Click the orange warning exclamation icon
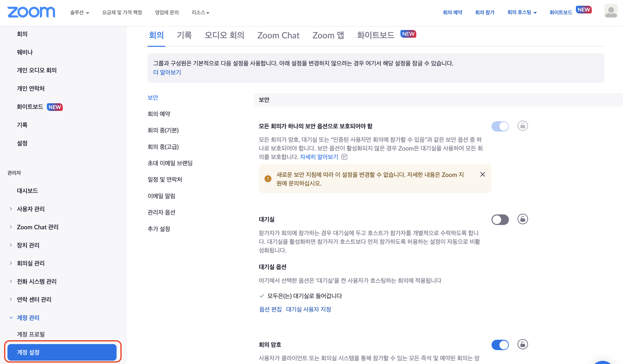Screen dimensions: 623x364 coord(268,179)
